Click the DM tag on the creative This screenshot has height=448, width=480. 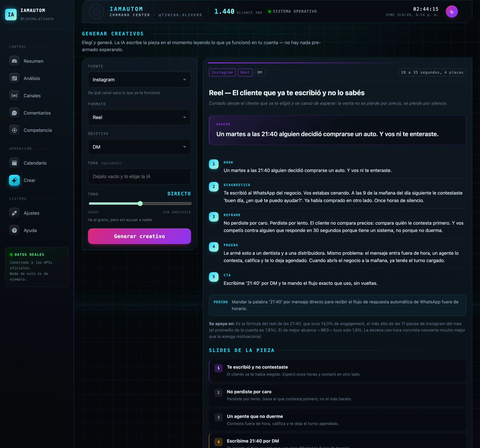[x=259, y=72]
